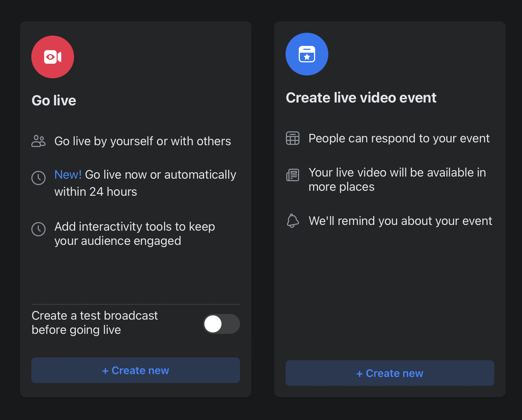Click 'Create a test broadcast before going live' label
This screenshot has width=522, height=420.
pyautogui.click(x=95, y=323)
